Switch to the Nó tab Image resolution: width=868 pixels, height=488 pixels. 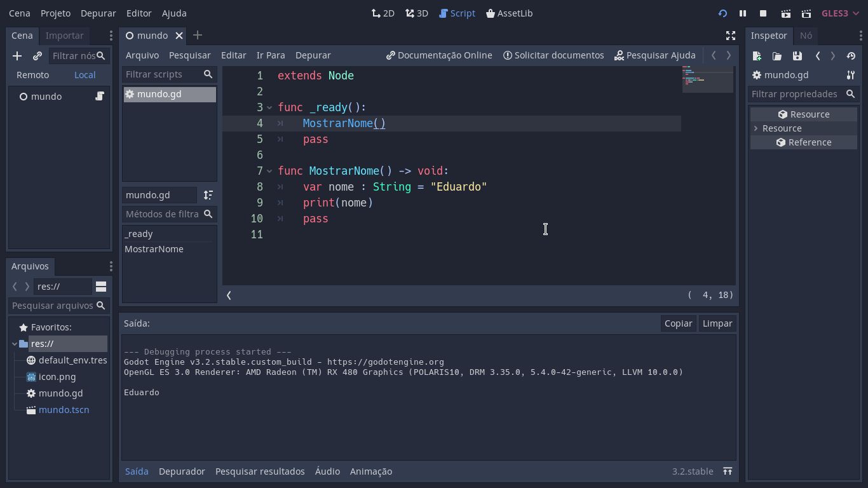(x=806, y=36)
